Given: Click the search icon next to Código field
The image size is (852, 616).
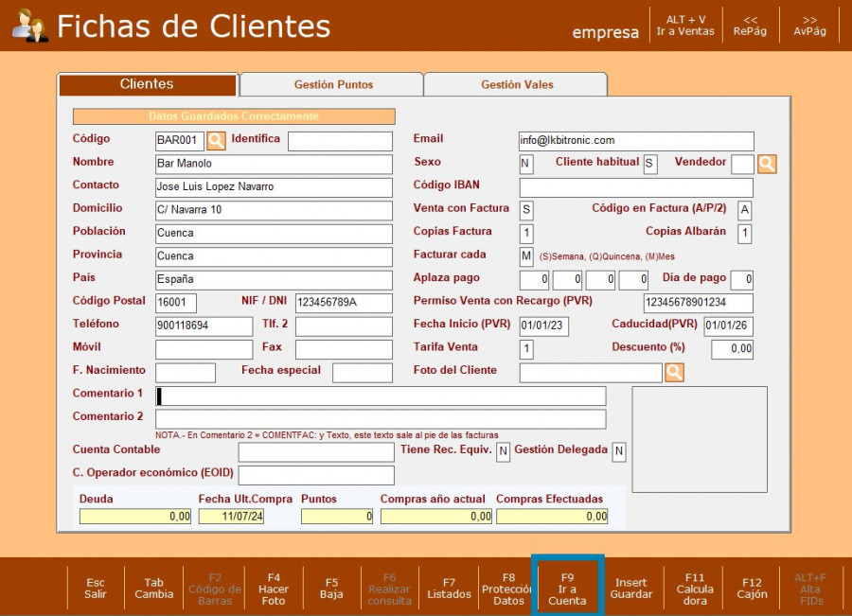Looking at the screenshot, I should click(216, 141).
